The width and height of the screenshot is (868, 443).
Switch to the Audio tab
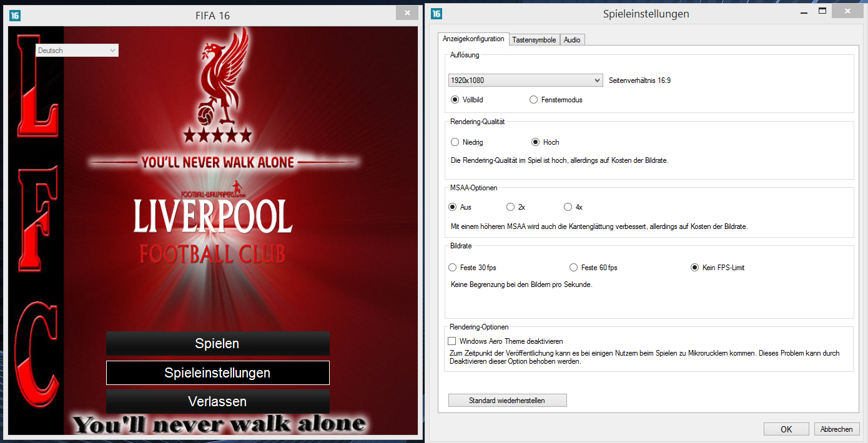pos(572,40)
